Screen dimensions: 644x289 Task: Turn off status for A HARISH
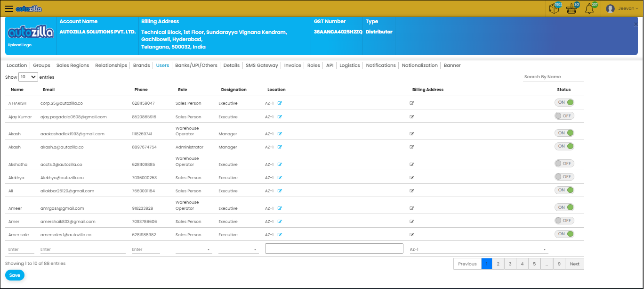point(564,103)
